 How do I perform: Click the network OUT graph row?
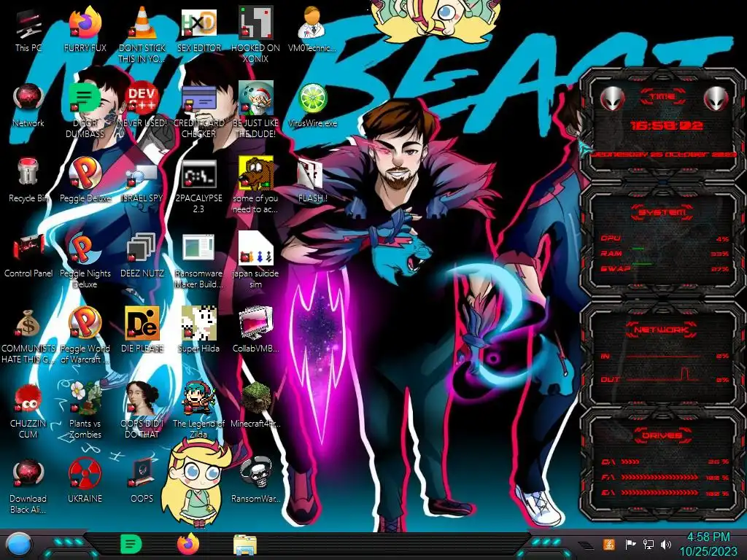coord(665,376)
